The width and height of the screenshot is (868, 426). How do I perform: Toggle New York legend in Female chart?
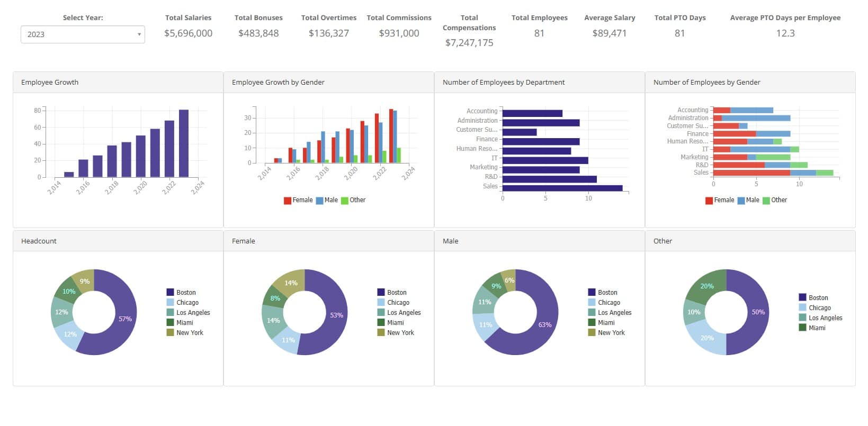[396, 332]
